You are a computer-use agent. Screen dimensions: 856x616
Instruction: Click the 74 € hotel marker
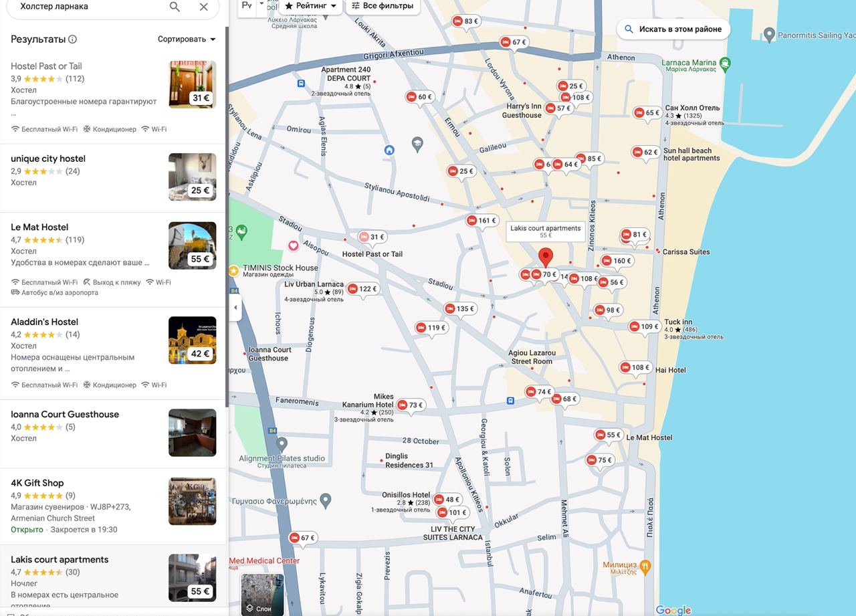point(539,392)
